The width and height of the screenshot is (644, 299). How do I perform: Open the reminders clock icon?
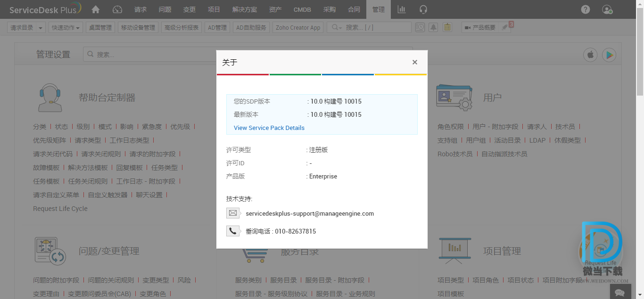pyautogui.click(x=420, y=27)
